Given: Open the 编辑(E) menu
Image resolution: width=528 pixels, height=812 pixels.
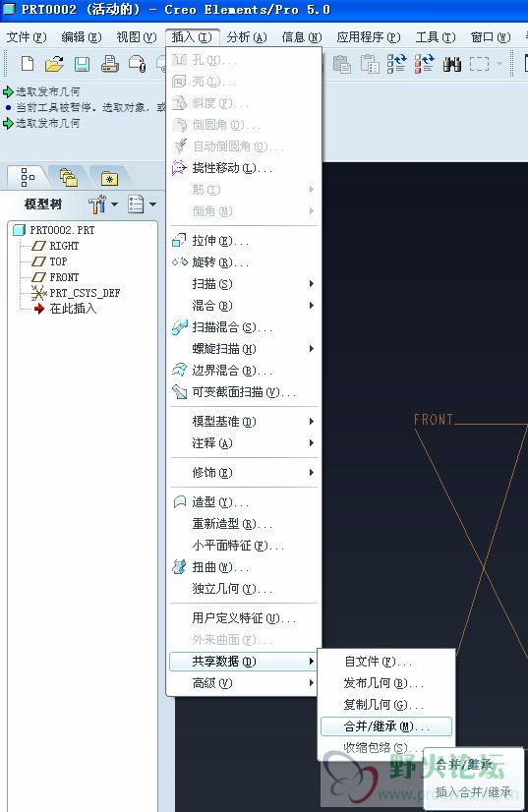Looking at the screenshot, I should [82, 36].
